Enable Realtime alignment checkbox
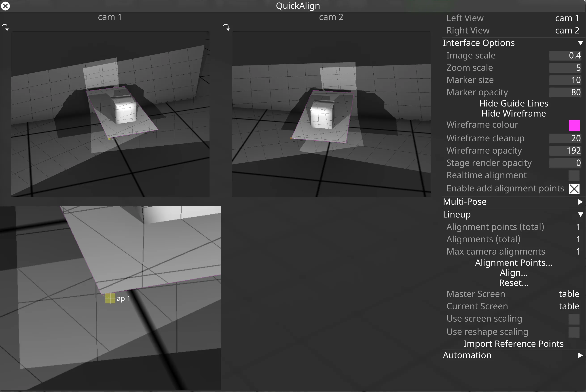This screenshot has height=392, width=586. 574,176
